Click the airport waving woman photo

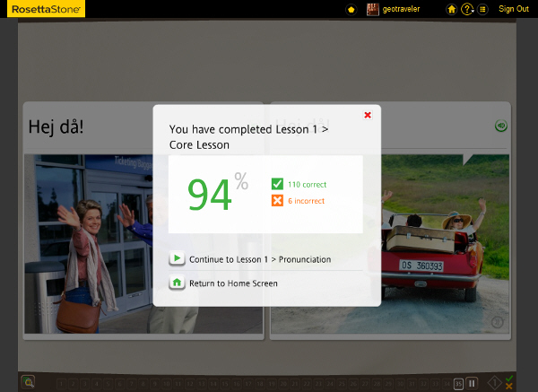click(x=88, y=244)
